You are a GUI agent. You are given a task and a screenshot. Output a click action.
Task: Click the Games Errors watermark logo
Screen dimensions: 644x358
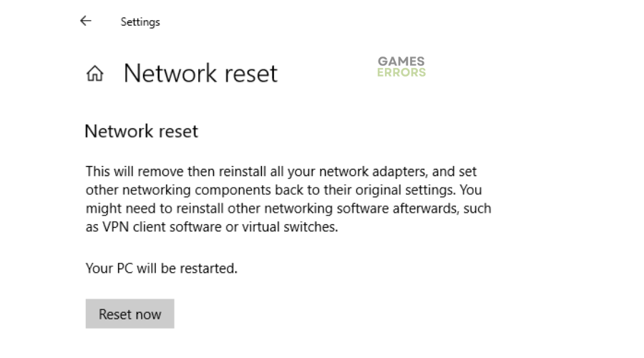401,67
